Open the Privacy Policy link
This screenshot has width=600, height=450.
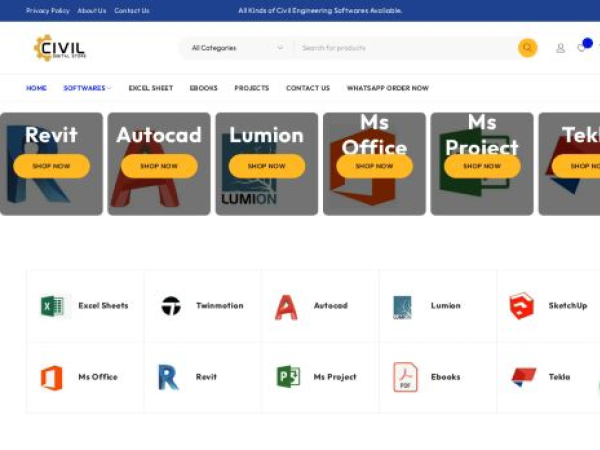click(48, 11)
